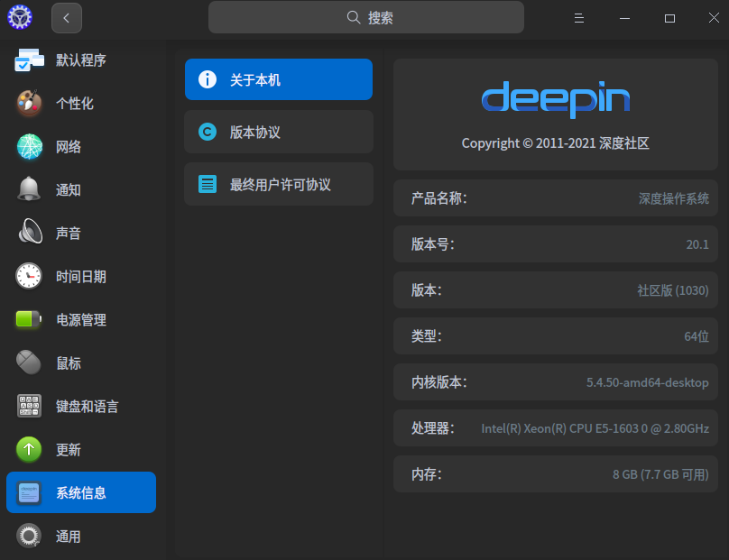Select the 鼠标 sidebar label
Screen dimensions: 729x560
(69, 363)
